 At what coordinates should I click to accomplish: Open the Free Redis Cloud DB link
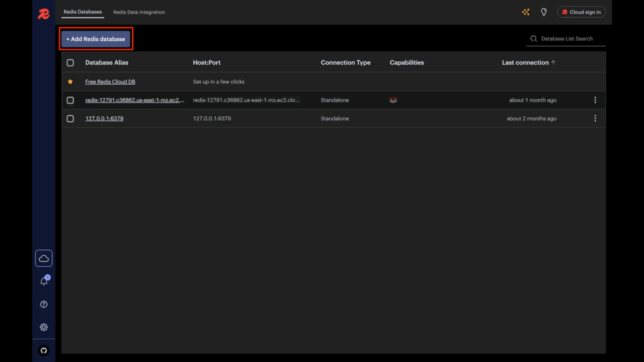[x=110, y=82]
